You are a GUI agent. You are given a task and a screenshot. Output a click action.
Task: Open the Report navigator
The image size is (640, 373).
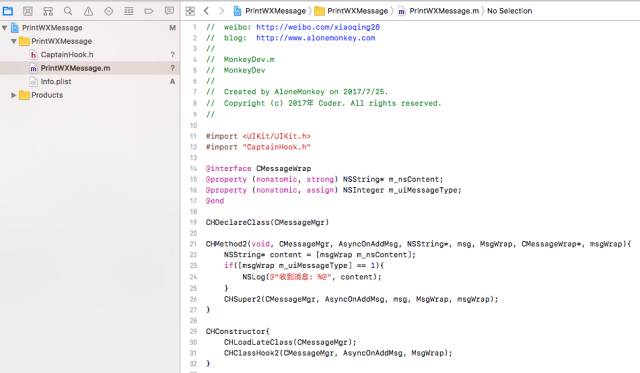pos(169,11)
